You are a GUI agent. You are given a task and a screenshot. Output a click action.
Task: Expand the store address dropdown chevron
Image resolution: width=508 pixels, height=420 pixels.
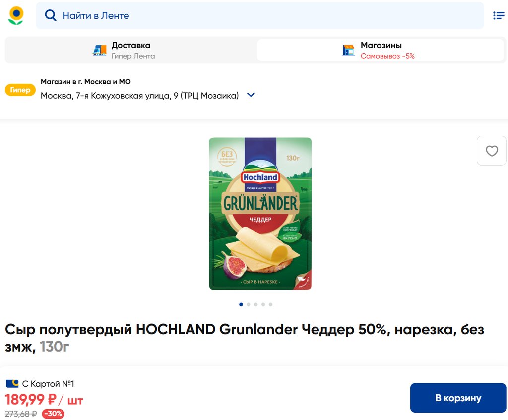(x=251, y=95)
